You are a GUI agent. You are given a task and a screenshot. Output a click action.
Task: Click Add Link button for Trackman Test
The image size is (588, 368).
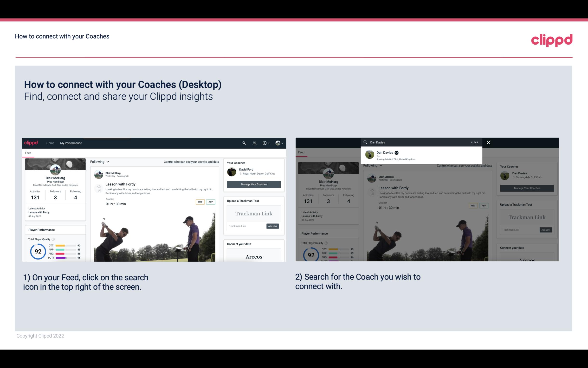272,226
